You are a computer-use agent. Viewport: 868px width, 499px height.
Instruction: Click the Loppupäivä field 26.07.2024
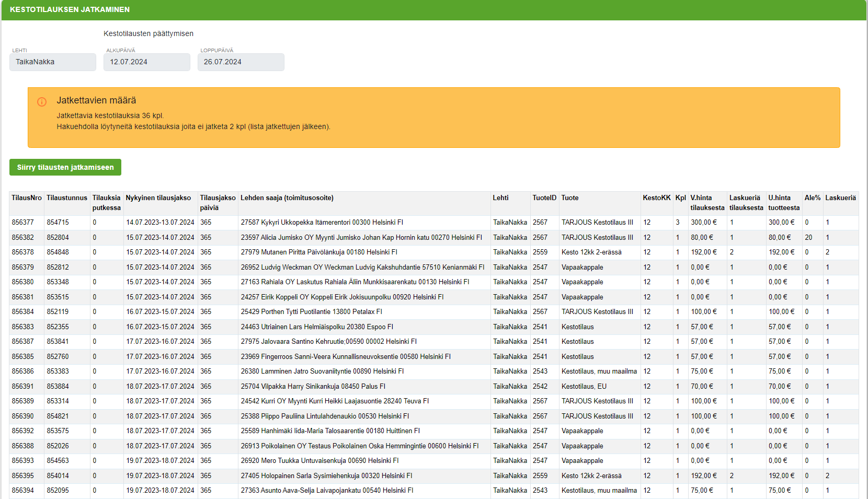(x=241, y=62)
